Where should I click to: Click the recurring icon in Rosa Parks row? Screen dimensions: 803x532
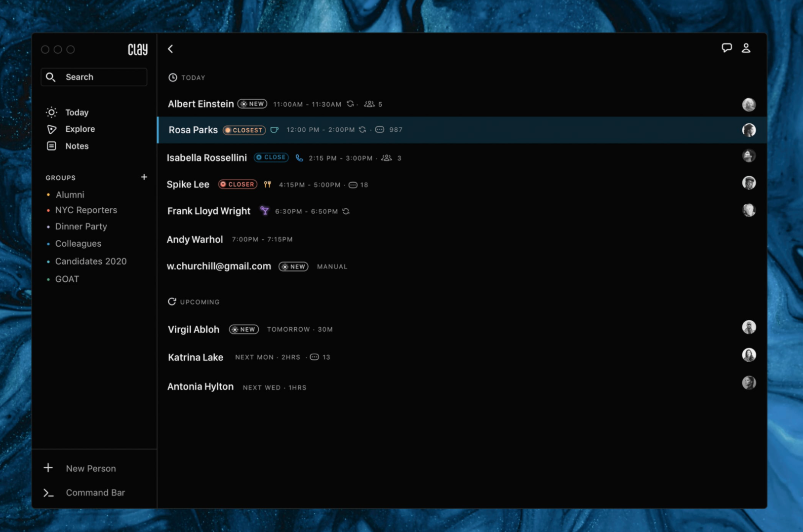click(x=362, y=130)
